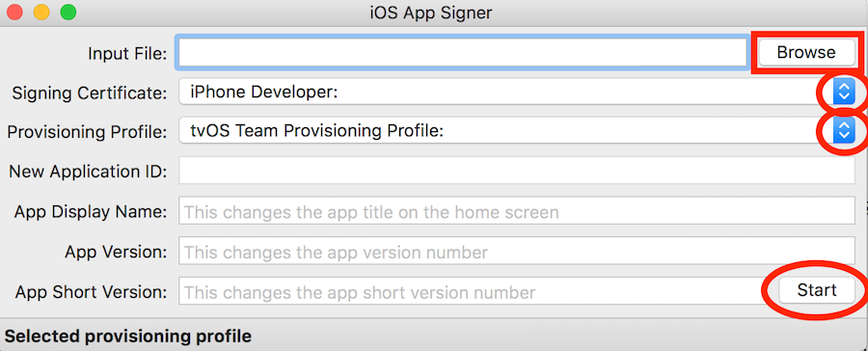
Task: Click the 'Signing Certificate:' label
Action: (89, 93)
